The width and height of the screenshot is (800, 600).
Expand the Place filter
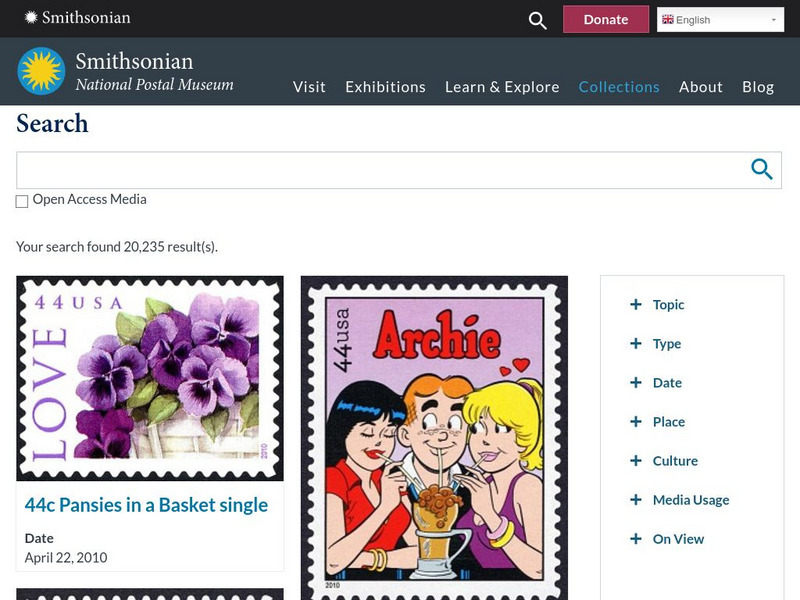click(669, 422)
